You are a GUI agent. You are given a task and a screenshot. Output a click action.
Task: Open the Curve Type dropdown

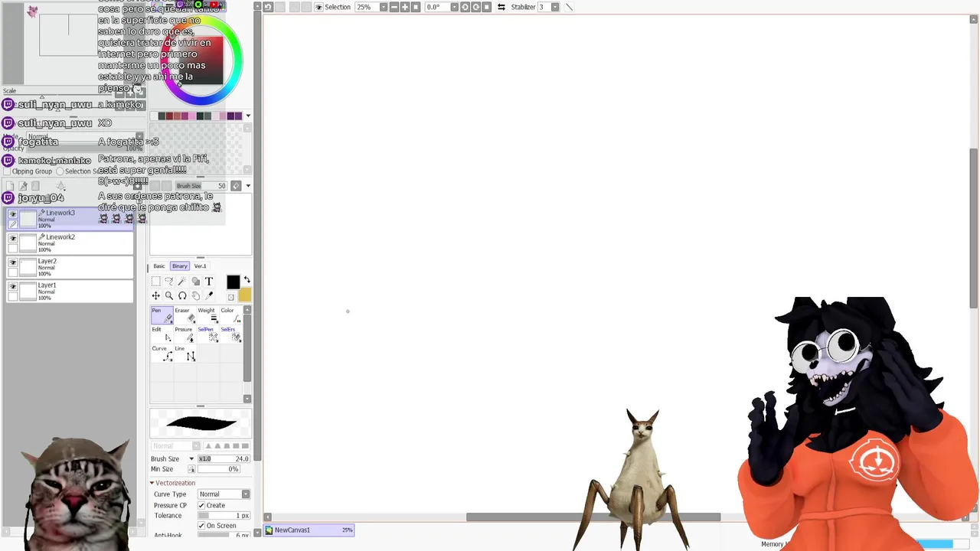click(x=224, y=494)
